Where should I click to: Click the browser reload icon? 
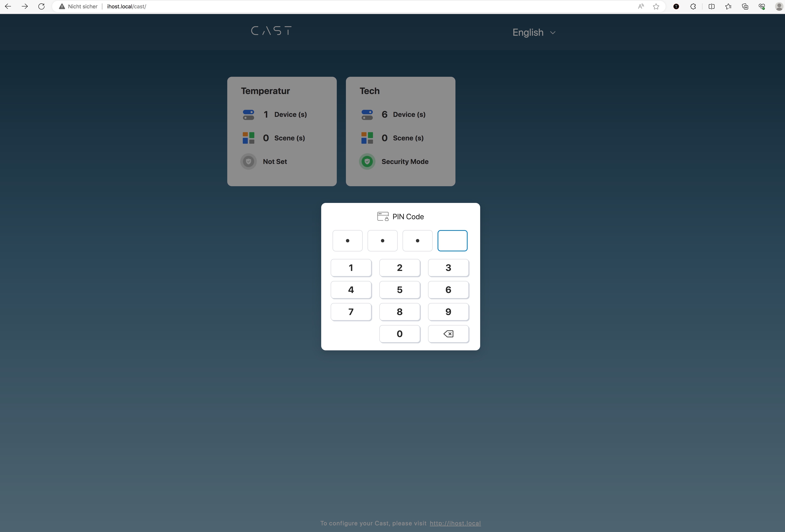[x=41, y=6]
